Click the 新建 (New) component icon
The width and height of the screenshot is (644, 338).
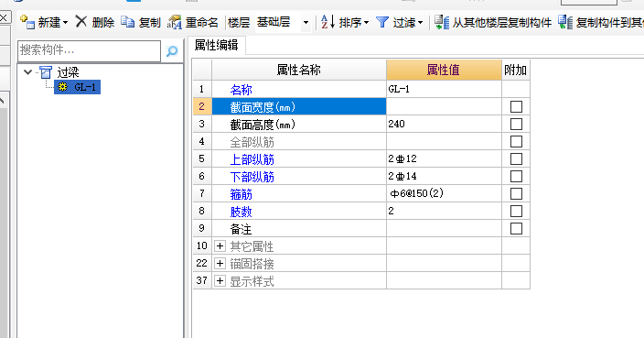point(27,22)
